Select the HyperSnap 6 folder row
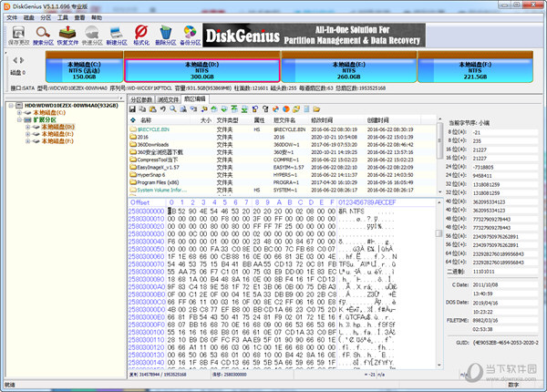The image size is (547, 392). pos(282,175)
